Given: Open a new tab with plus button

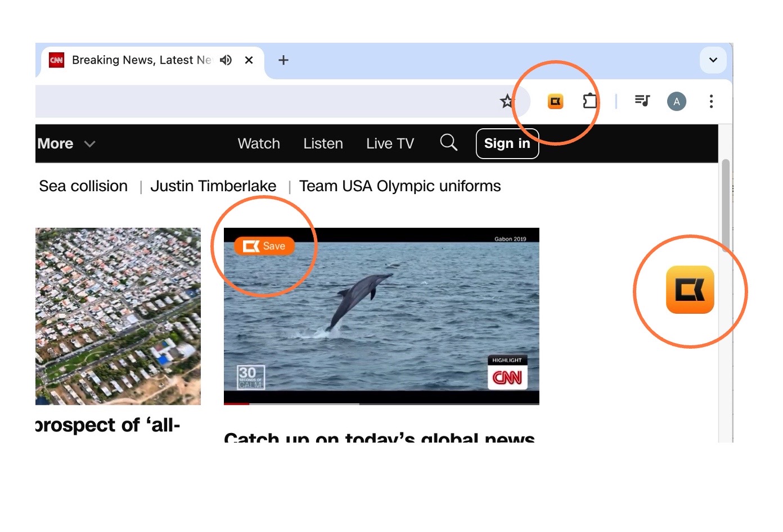Looking at the screenshot, I should [x=283, y=60].
